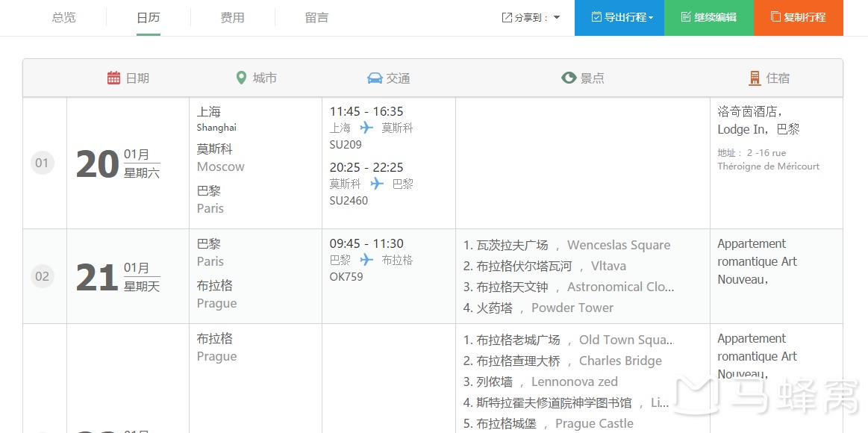868x433 pixels.
Task: Open the 留言 tab
Action: pos(316,18)
